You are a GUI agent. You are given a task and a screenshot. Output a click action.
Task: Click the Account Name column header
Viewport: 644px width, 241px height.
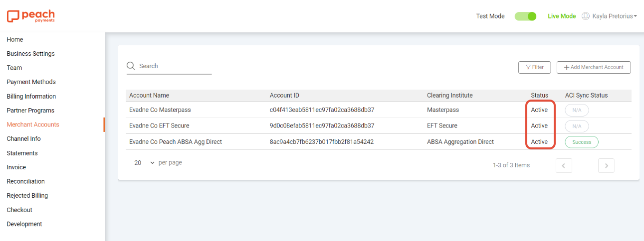[149, 95]
